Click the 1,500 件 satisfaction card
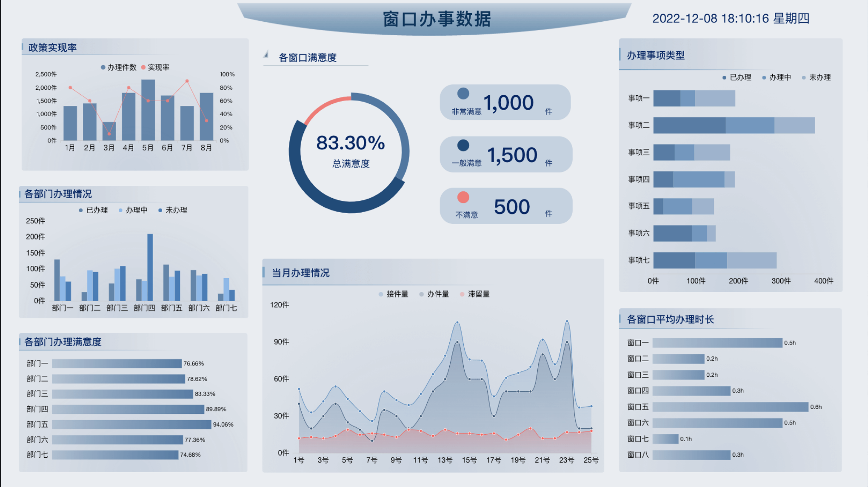This screenshot has width=868, height=487. point(505,154)
